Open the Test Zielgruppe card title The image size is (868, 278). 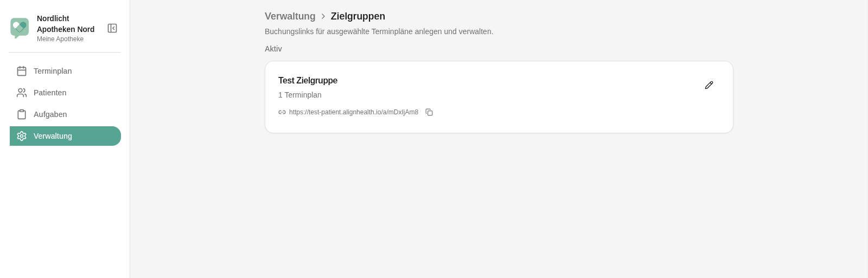[x=308, y=81]
